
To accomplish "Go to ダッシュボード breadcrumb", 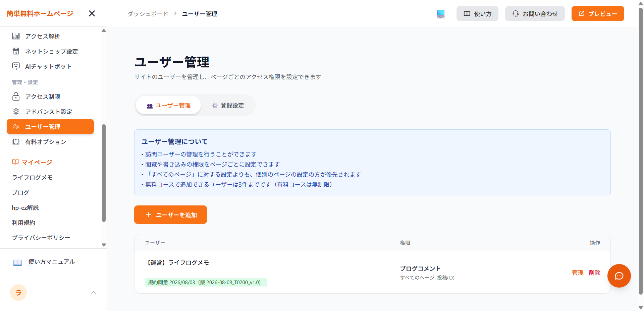I will 148,14.
